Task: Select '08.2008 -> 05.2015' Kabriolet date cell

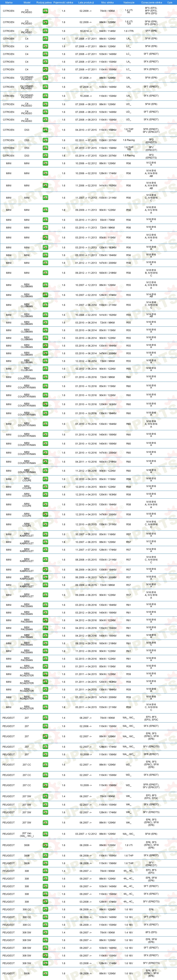Action: click(86, 560)
